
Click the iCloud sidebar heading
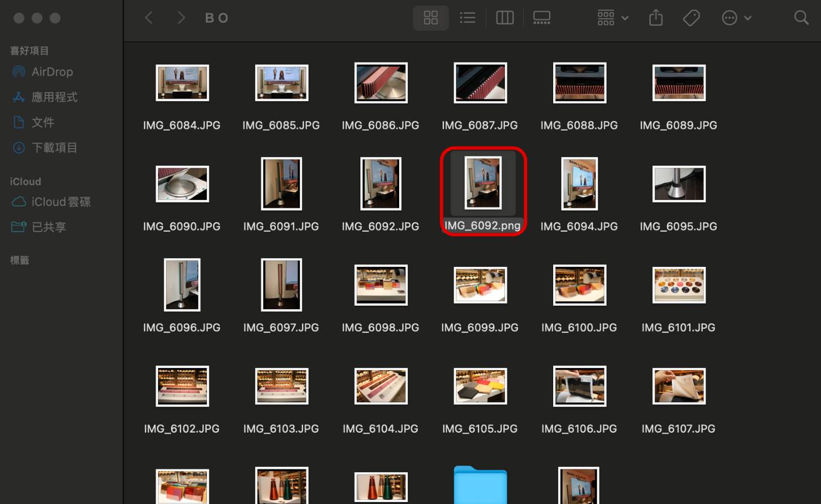pyautogui.click(x=25, y=182)
